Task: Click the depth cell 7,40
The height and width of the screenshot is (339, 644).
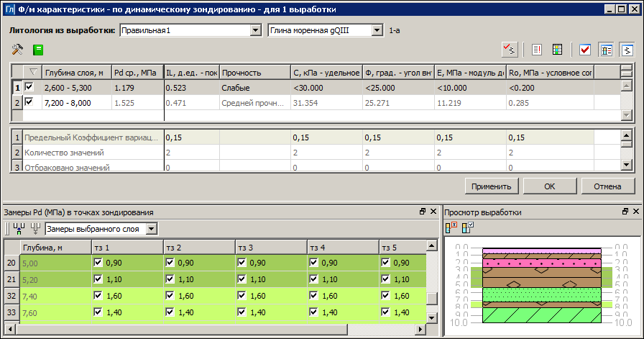Action: pos(55,297)
